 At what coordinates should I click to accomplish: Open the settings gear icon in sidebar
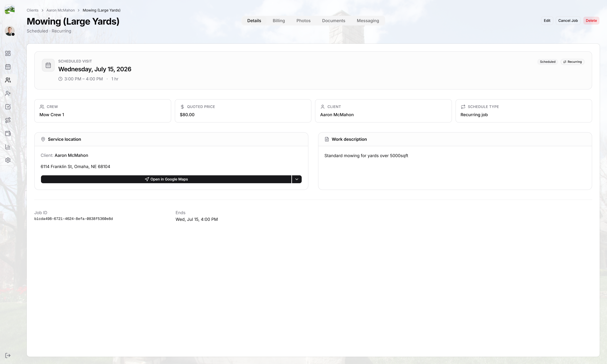point(8,160)
